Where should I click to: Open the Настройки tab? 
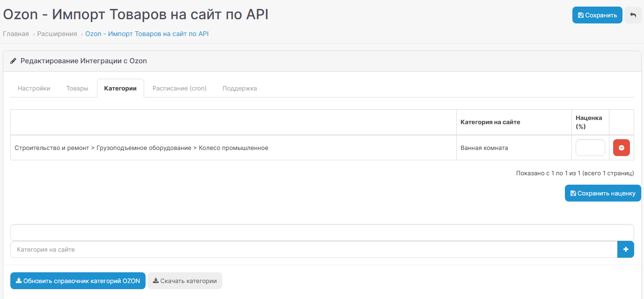pos(34,88)
